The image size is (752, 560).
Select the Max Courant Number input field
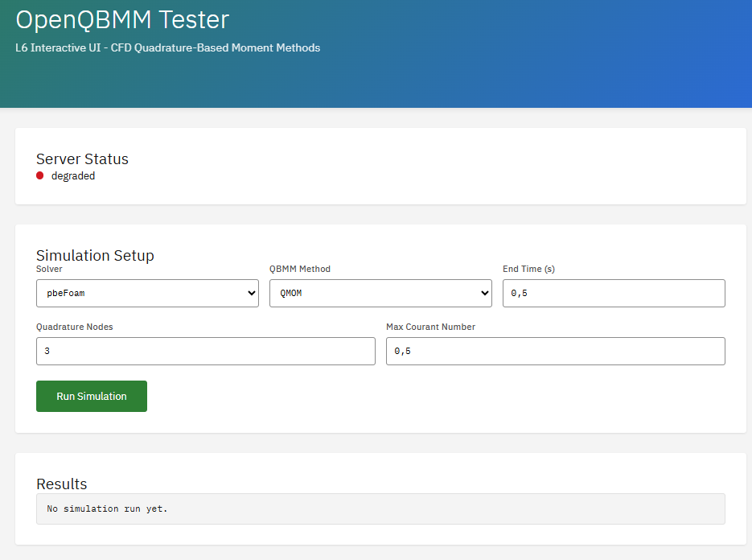555,351
